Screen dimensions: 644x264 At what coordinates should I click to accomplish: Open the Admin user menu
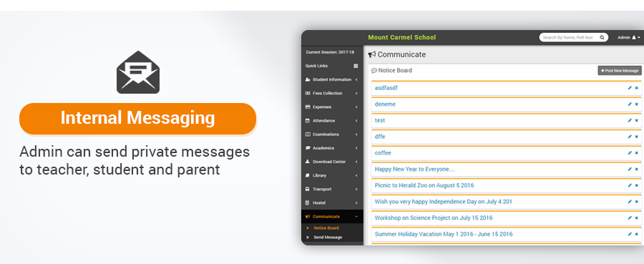click(629, 37)
